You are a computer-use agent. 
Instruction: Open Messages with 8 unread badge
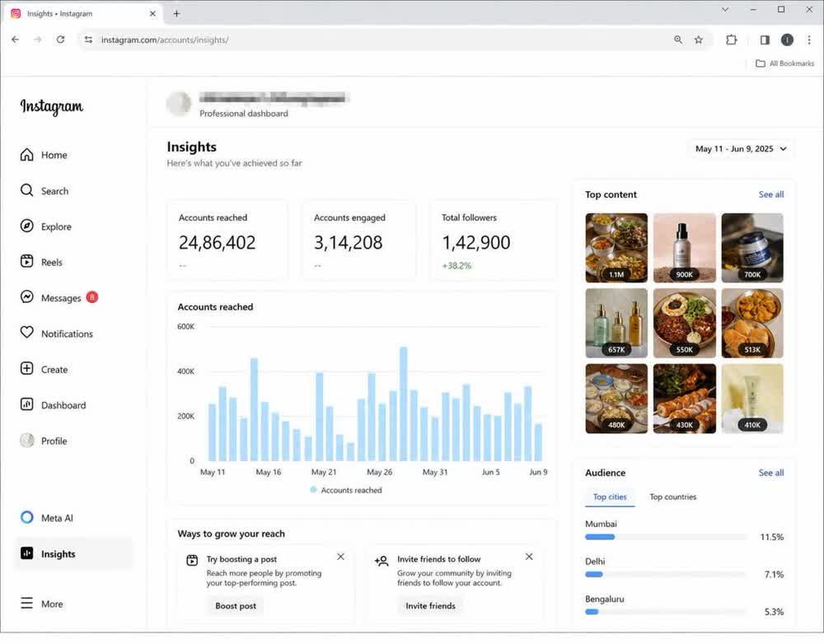(x=59, y=298)
